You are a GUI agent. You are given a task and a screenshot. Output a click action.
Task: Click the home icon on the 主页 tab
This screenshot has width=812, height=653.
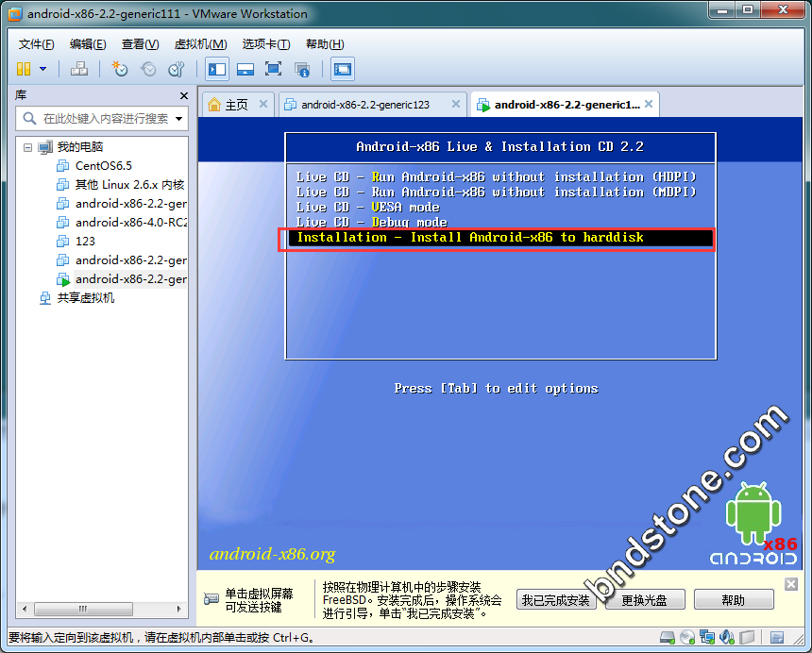pos(214,105)
